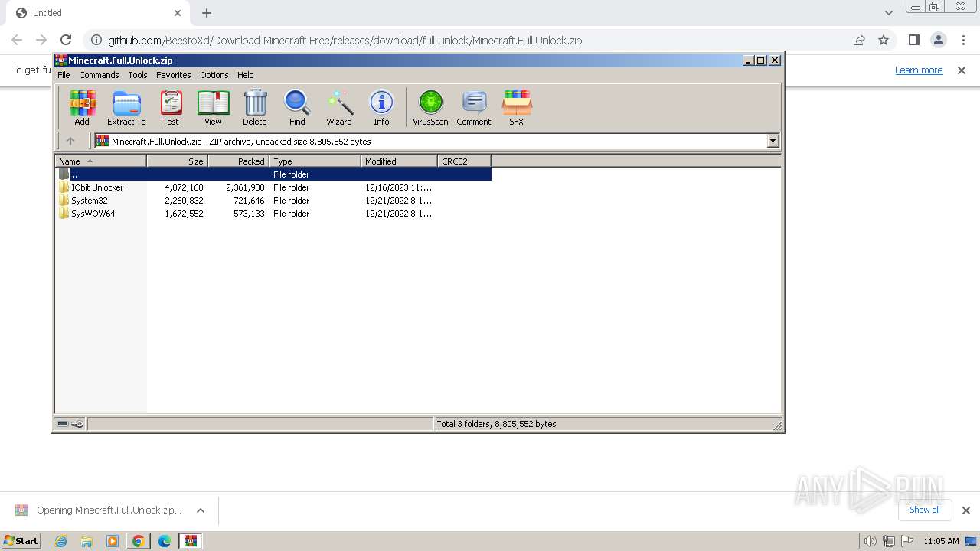Screen dimensions: 980x551
Task: Click the SysWOW64 folder icon
Action: 64,214
